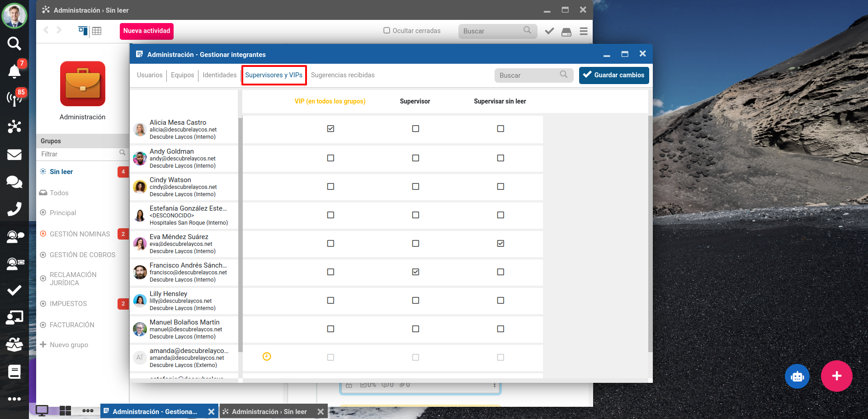Viewport: 868px width, 419px height.
Task: Uncheck Supervisor for Francisco Andrés
Action: (x=415, y=272)
